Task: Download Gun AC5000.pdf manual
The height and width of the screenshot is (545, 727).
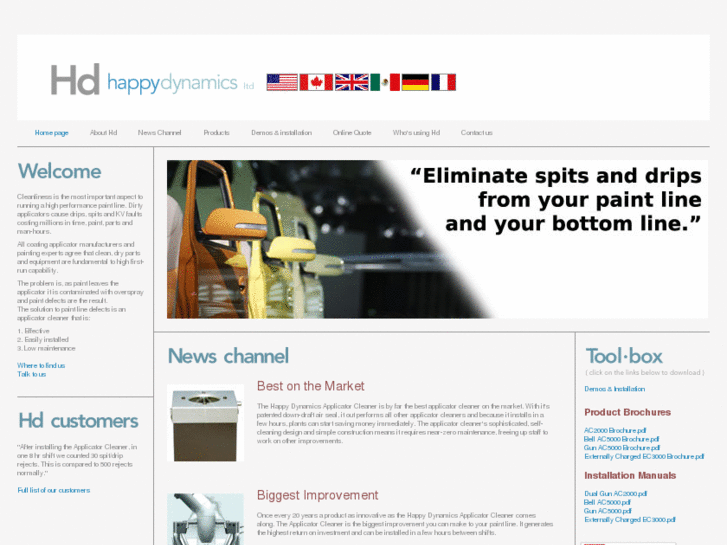Action: click(x=607, y=511)
